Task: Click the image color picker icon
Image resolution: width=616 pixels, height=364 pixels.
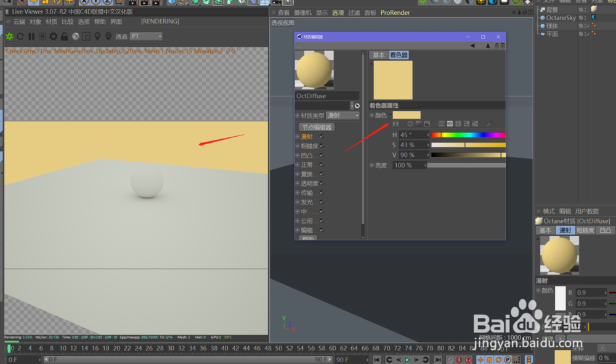Action: (427, 124)
